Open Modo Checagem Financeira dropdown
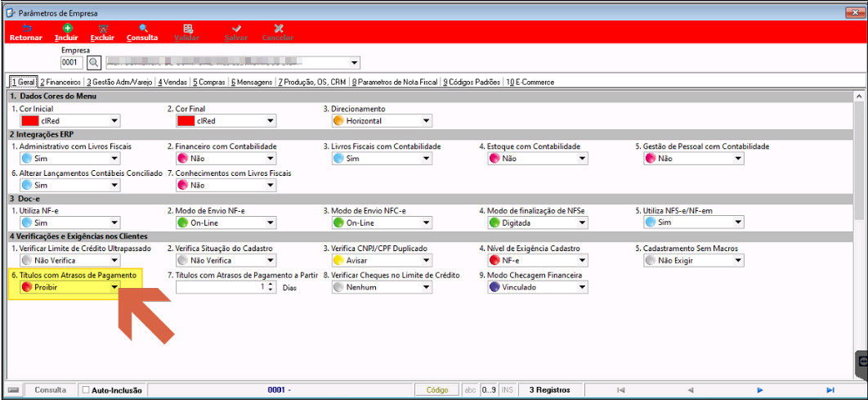The width and height of the screenshot is (868, 400). coord(583,287)
